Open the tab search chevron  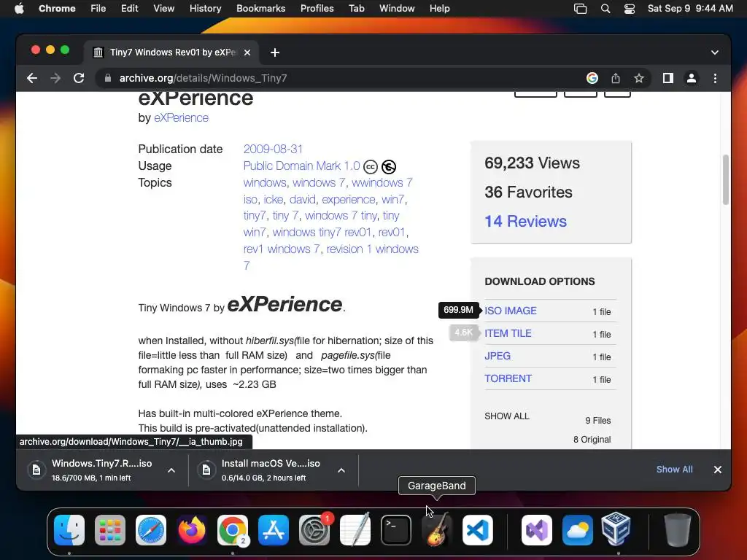[715, 52]
